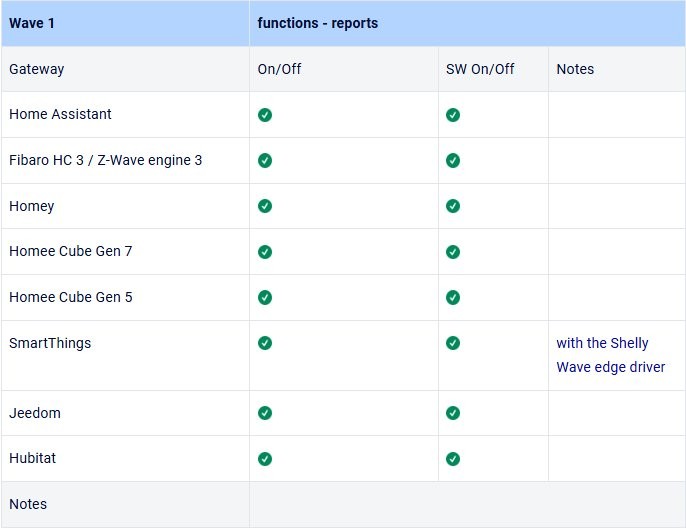This screenshot has height=530, width=686.
Task: Select the 'Homey' gateway name
Action: (x=32, y=206)
